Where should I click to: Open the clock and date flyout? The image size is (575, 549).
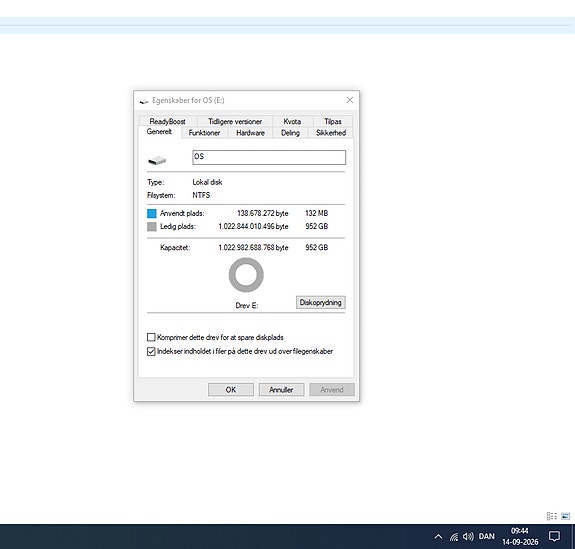[520, 536]
